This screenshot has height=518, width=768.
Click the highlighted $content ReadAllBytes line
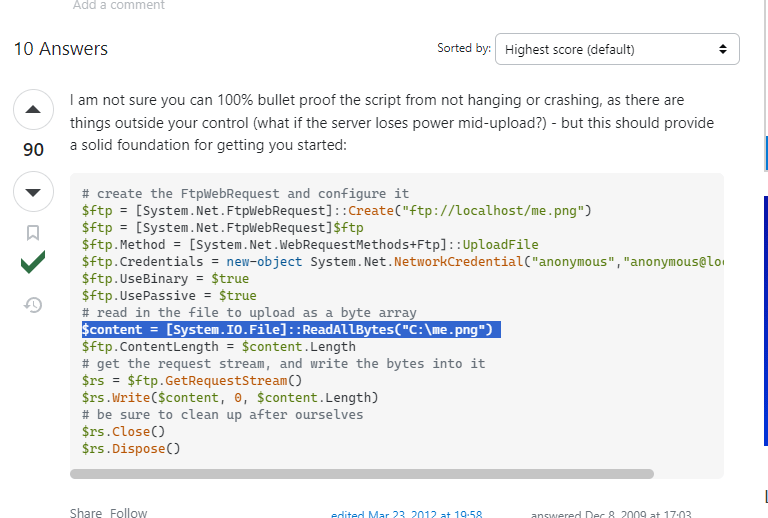291,330
